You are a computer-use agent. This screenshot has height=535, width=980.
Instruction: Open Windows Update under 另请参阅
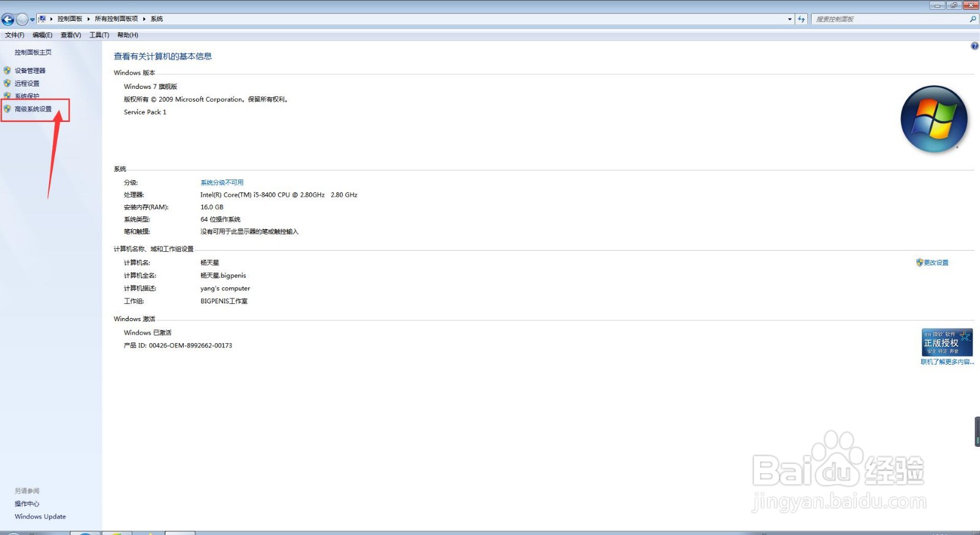pos(40,517)
